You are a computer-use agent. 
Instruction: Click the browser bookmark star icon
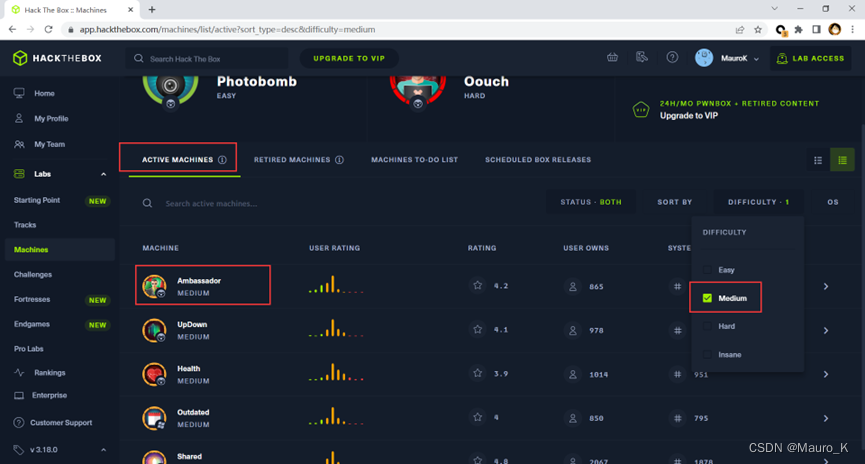(758, 30)
